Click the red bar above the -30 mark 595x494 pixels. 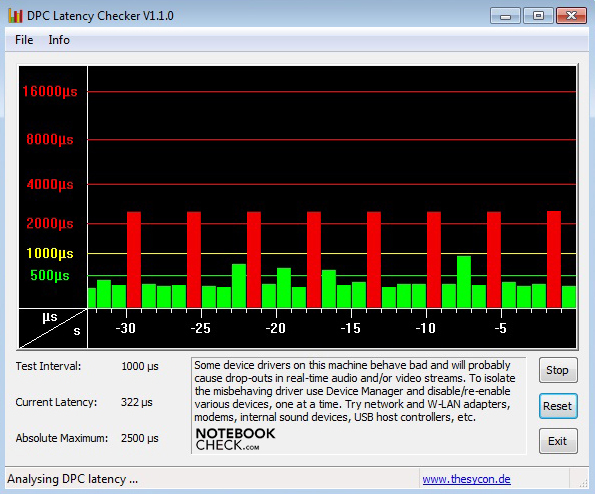click(134, 260)
